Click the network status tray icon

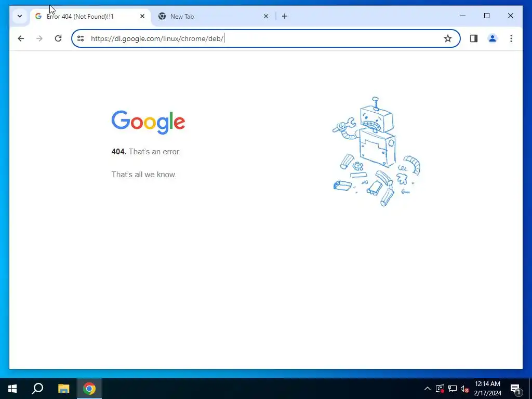[453, 389]
